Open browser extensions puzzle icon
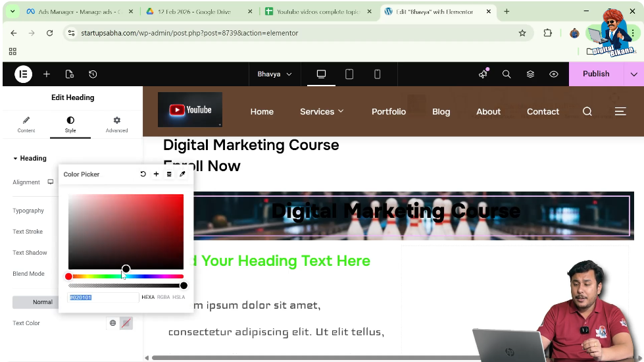The width and height of the screenshot is (644, 362). click(x=547, y=33)
